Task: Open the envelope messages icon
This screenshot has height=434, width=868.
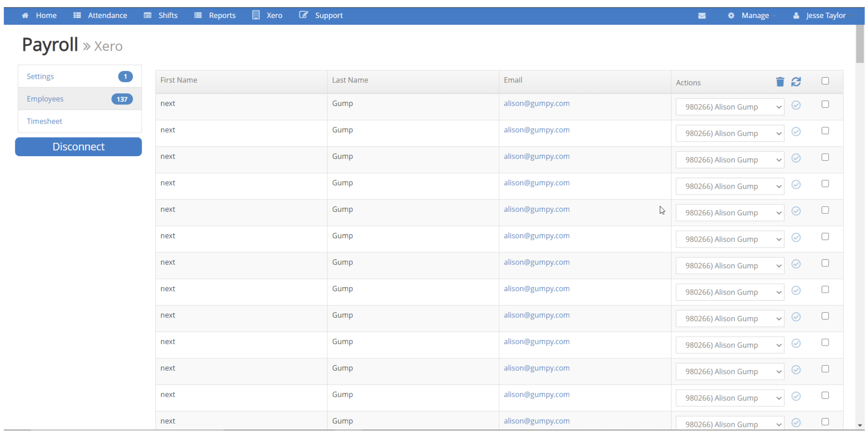Action: (x=702, y=16)
